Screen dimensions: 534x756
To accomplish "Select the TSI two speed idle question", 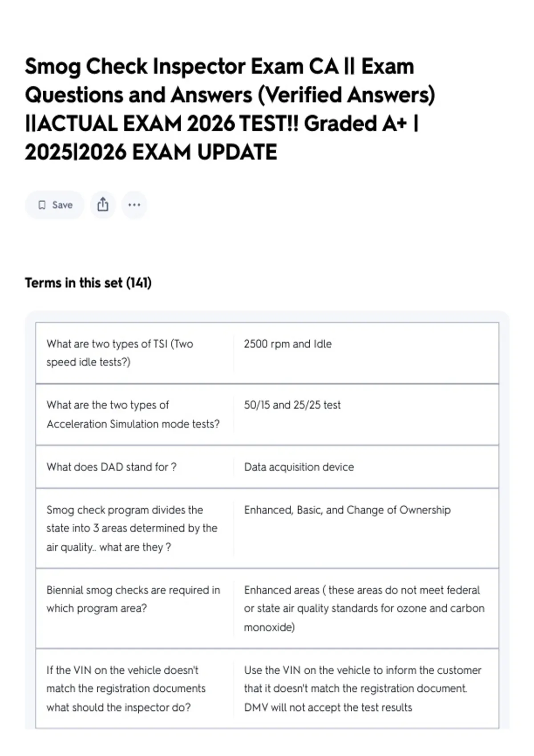I will 120,353.
